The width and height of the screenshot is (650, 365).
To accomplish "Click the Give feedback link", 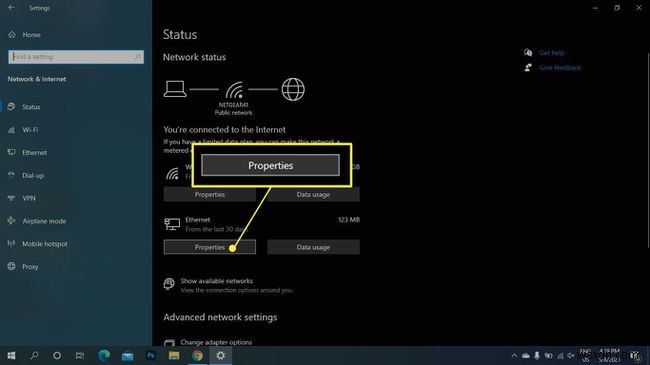I will click(560, 68).
